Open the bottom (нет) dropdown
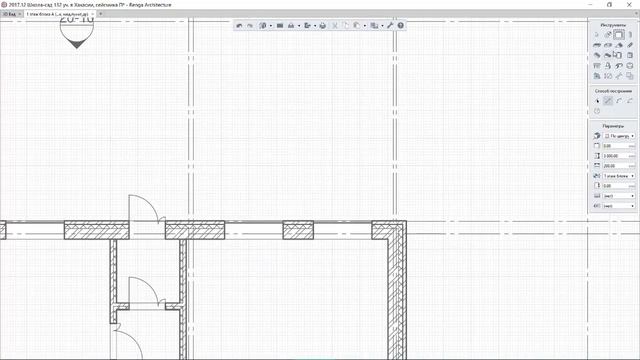Viewport: 640px width, 360px height. [x=619, y=206]
